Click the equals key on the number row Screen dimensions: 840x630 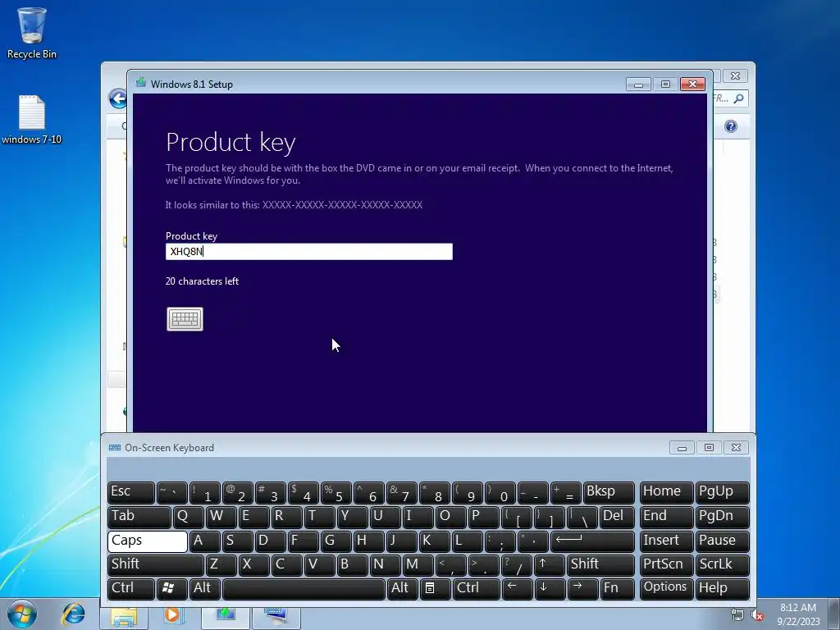pos(566,492)
